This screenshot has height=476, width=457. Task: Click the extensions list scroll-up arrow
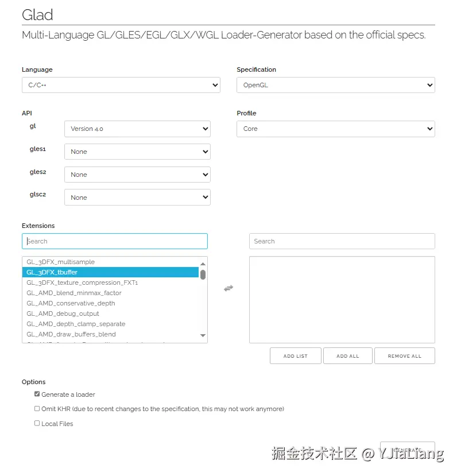tap(203, 264)
